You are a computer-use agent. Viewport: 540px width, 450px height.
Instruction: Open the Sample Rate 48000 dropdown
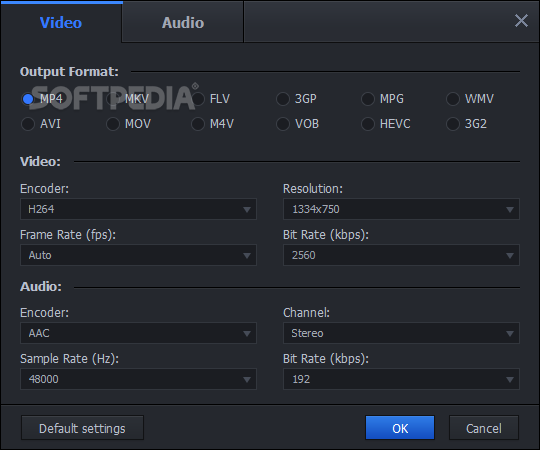coord(138,379)
